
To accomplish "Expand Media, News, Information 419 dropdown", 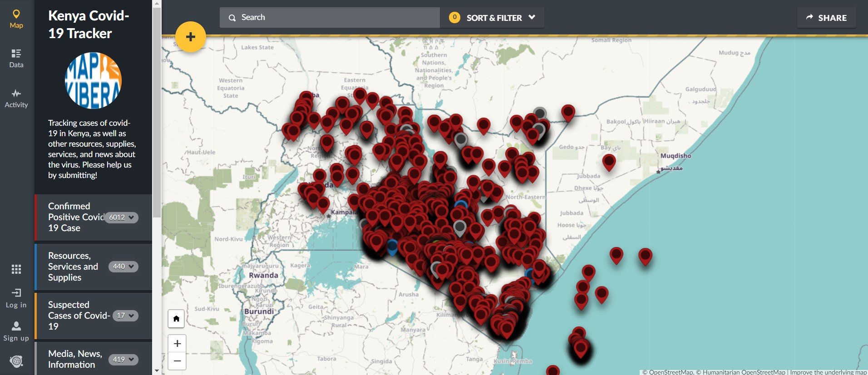I will (x=123, y=360).
